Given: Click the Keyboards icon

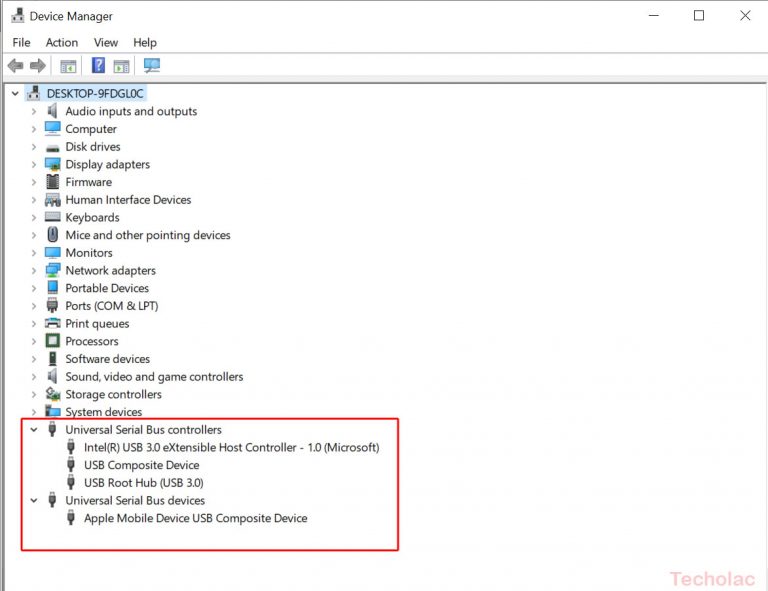Looking at the screenshot, I should (x=52, y=217).
